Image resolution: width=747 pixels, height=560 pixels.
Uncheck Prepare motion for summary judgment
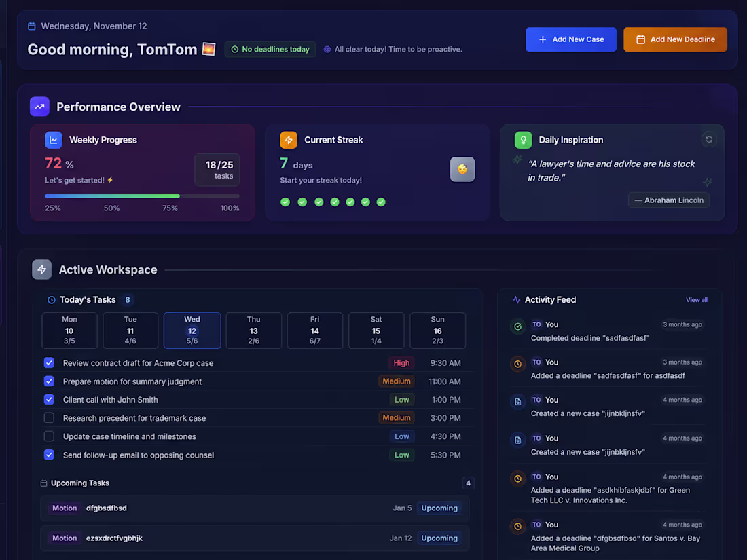pos(49,381)
